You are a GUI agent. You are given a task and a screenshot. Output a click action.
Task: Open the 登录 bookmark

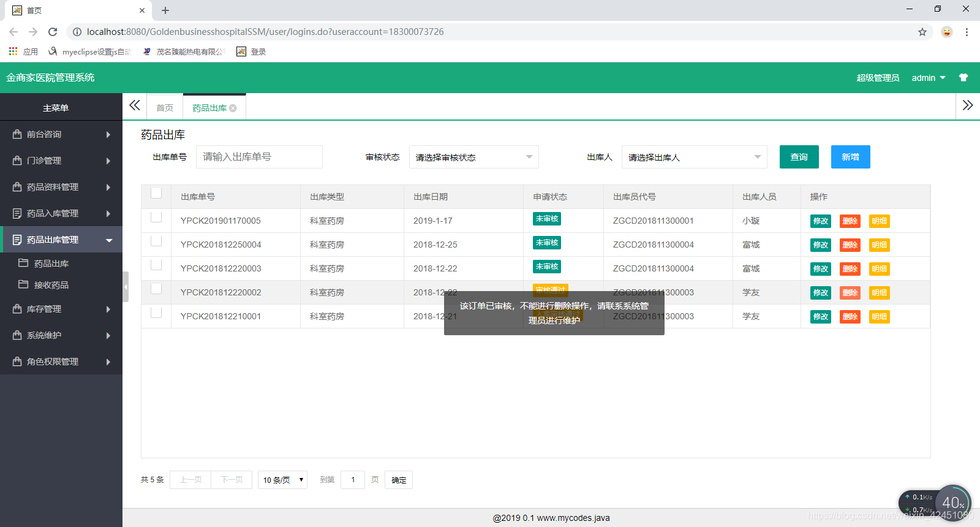(251, 51)
